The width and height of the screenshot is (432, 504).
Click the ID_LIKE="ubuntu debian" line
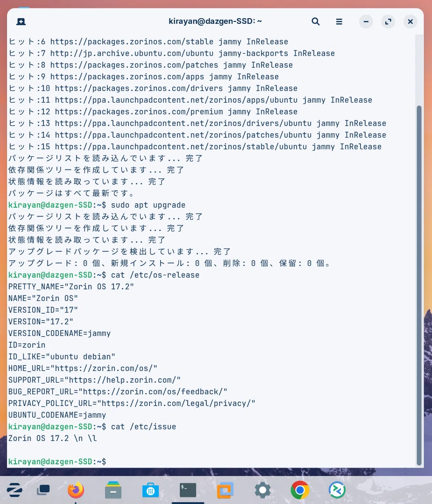click(x=62, y=357)
